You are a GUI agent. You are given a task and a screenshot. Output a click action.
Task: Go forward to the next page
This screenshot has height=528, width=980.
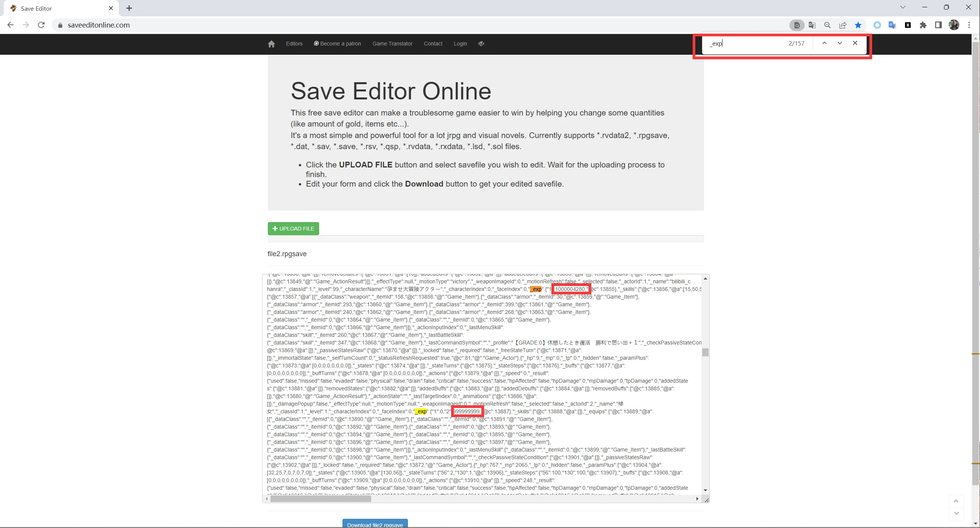[x=26, y=25]
